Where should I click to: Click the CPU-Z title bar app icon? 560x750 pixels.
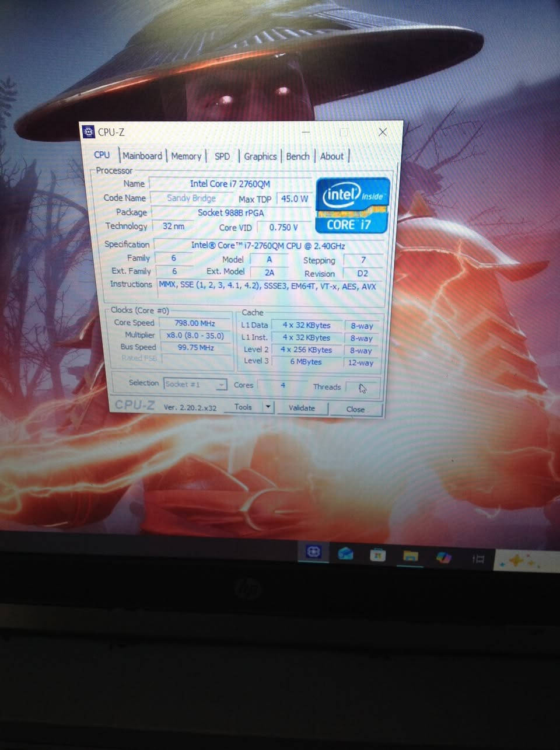click(x=89, y=132)
